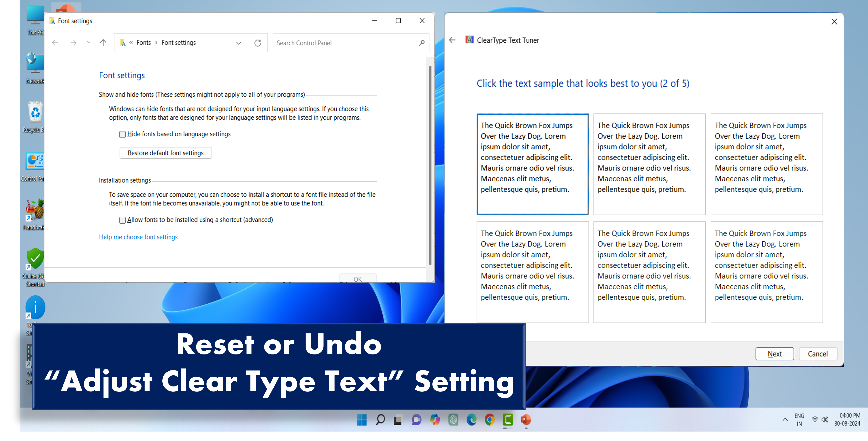Image resolution: width=868 pixels, height=441 pixels.
Task: Refresh the Font settings address bar
Action: coord(258,43)
